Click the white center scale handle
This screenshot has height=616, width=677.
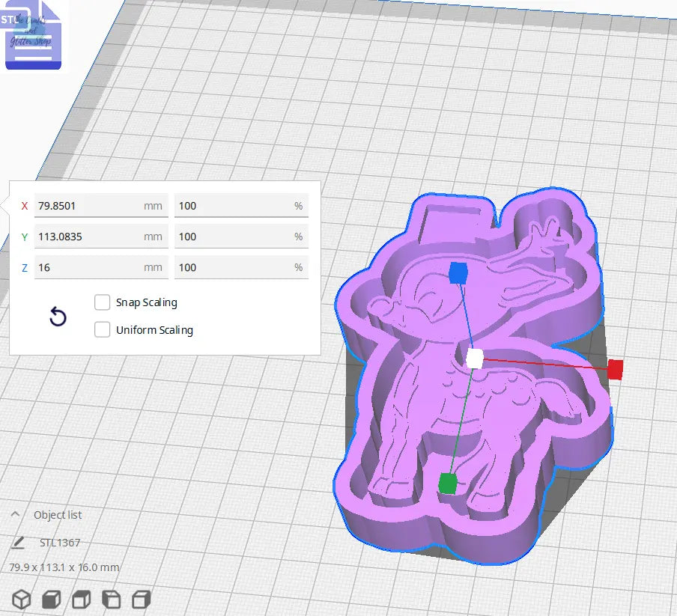pos(475,359)
